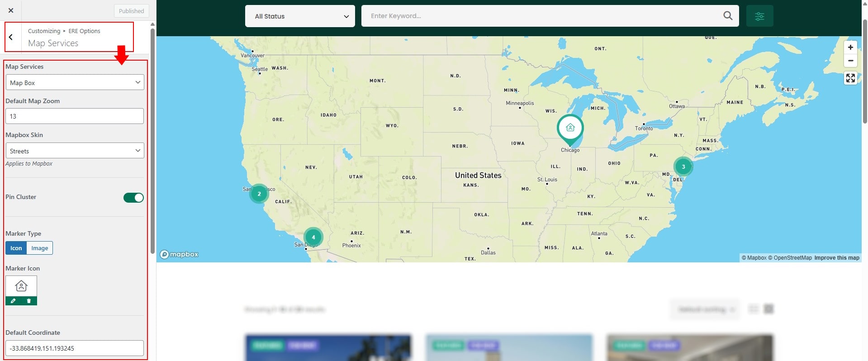Open the Map Services dropdown
Image resolution: width=868 pixels, height=361 pixels.
[x=75, y=83]
